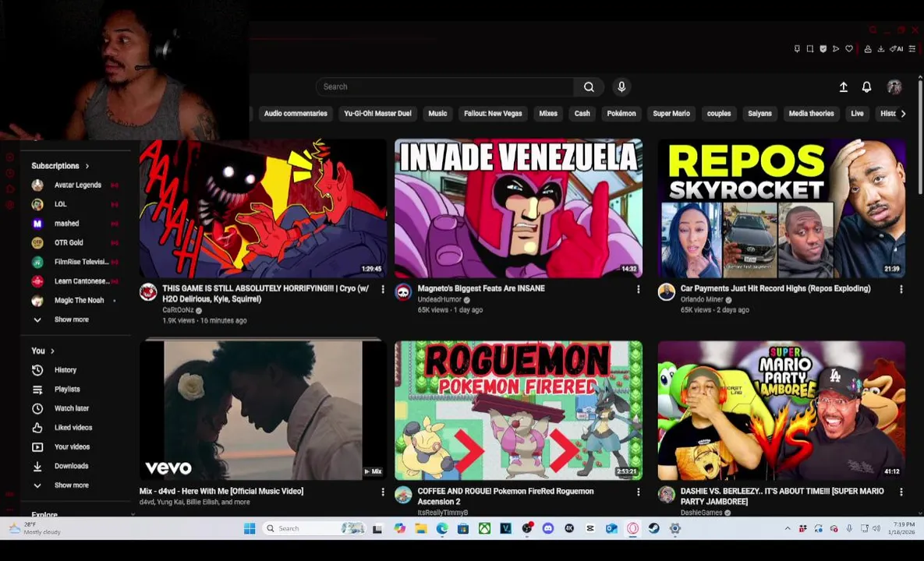Open the browser profile icon
Image resolution: width=924 pixels, height=561 pixels.
(x=867, y=49)
